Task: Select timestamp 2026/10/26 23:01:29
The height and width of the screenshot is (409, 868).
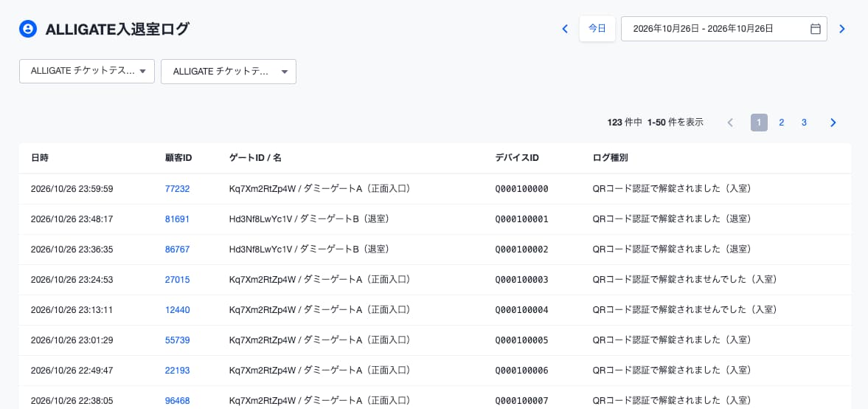Action: coord(72,340)
